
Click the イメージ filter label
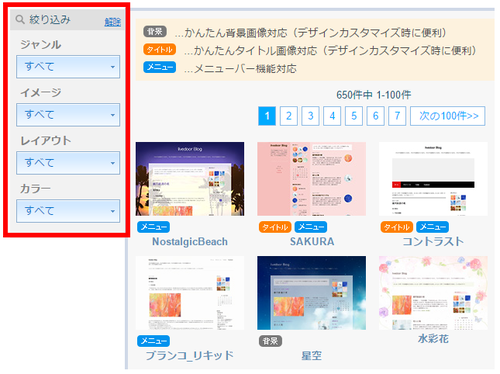pyautogui.click(x=41, y=92)
